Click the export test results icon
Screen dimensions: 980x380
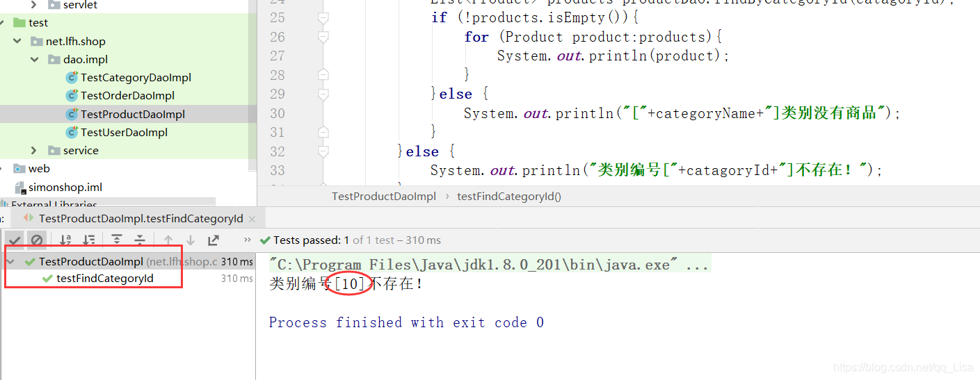213,240
